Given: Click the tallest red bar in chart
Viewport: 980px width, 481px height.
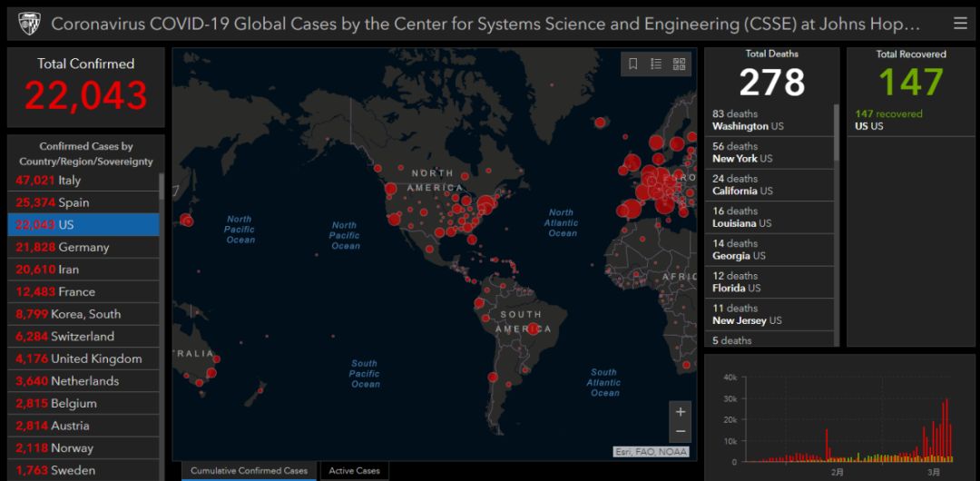Looking at the screenshot, I should tap(946, 430).
